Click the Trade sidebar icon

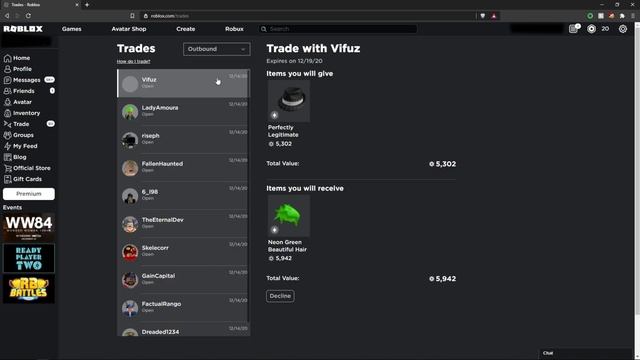(7, 124)
